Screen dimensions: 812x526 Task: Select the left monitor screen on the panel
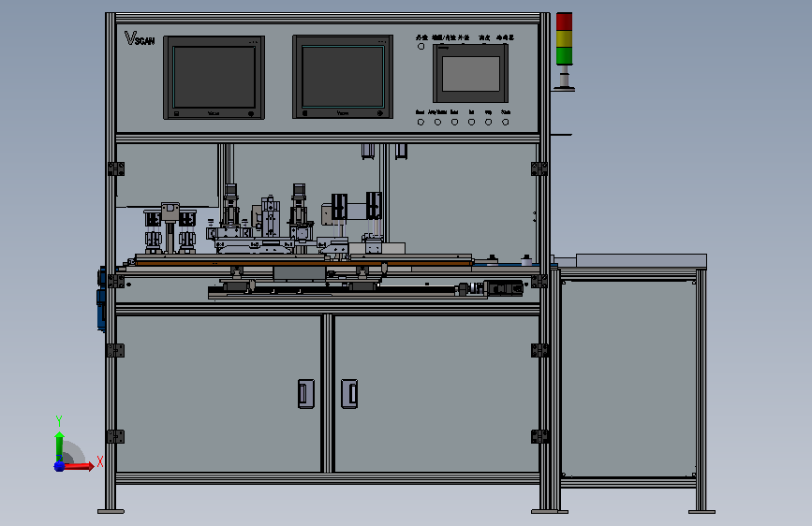[x=214, y=77]
